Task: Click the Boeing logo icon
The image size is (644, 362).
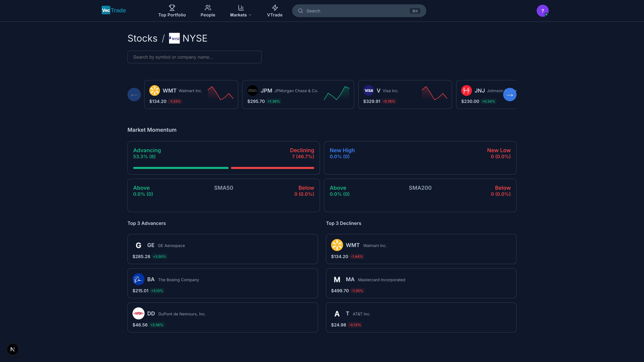Action: click(x=139, y=279)
